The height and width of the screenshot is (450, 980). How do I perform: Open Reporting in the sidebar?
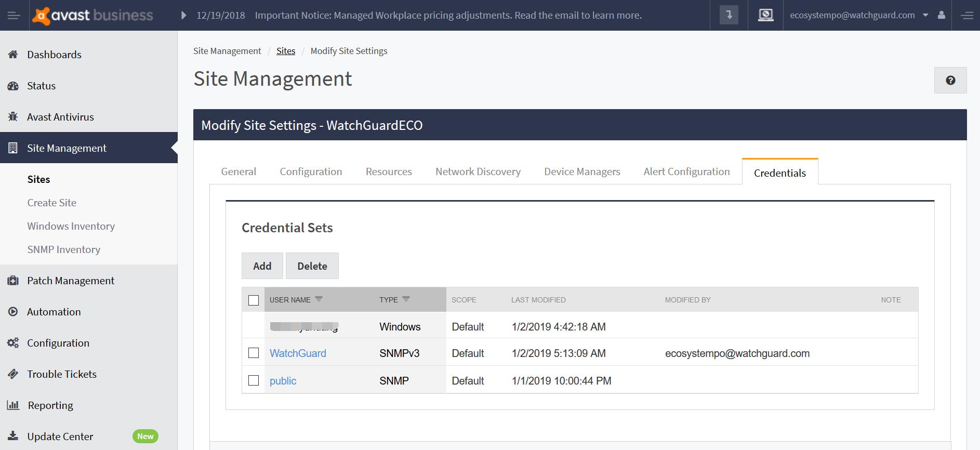[50, 405]
